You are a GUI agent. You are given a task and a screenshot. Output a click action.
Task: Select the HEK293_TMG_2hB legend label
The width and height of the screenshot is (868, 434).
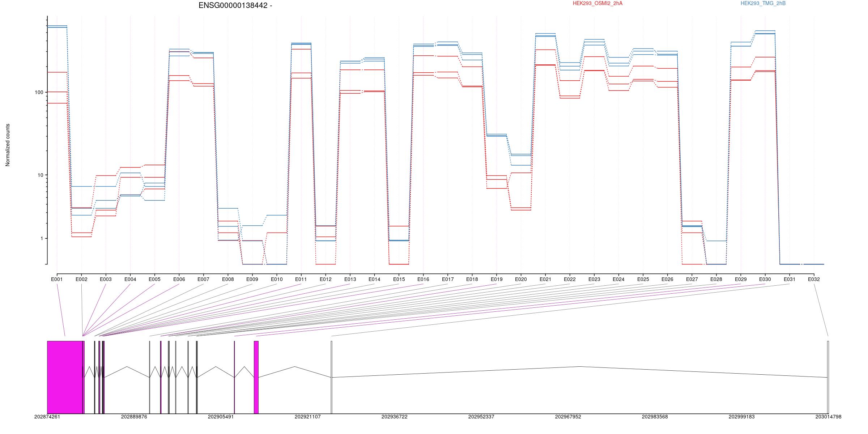point(763,3)
